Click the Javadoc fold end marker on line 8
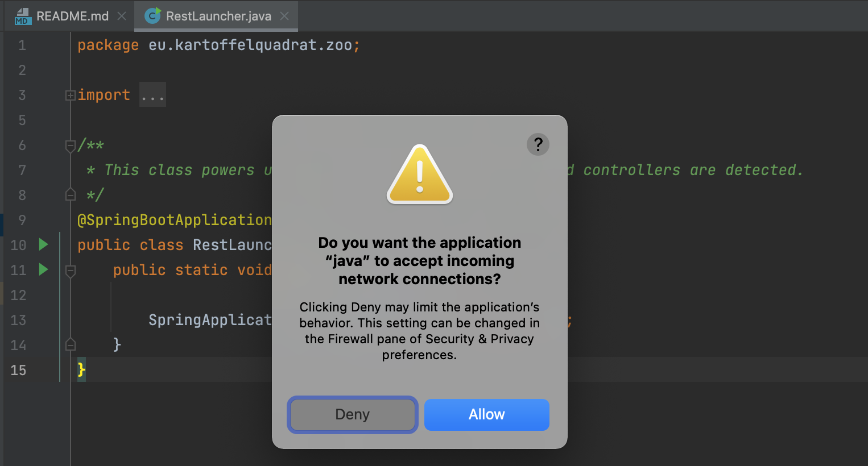The image size is (868, 466). point(71,195)
